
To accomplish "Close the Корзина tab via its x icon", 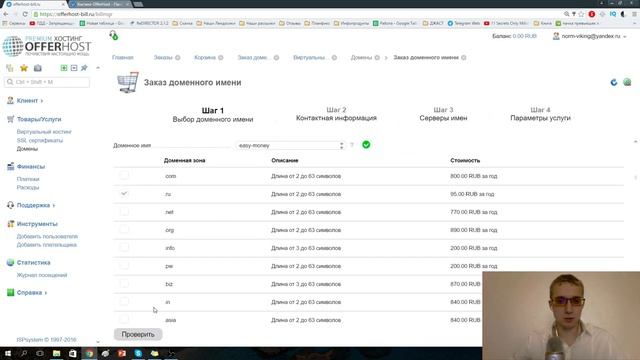I will pyautogui.click(x=220, y=58).
